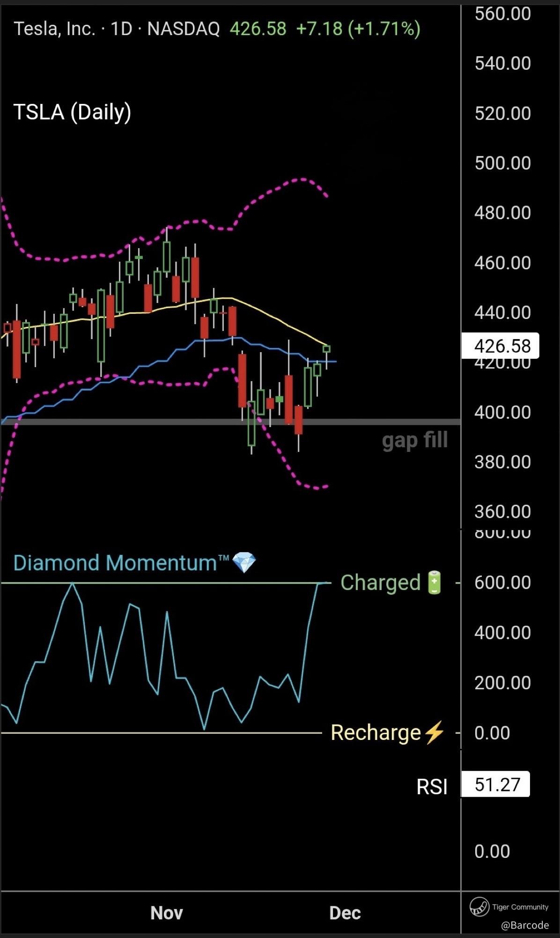Screen dimensions: 560x938
Task: Click the 600.00 momentum axis label
Action: coord(502,583)
